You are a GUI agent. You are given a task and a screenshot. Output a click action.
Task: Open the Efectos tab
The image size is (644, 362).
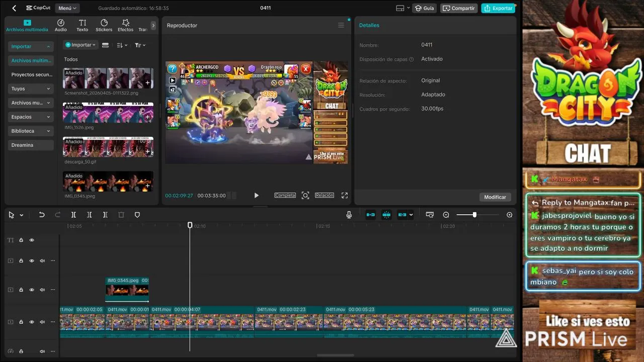point(126,25)
